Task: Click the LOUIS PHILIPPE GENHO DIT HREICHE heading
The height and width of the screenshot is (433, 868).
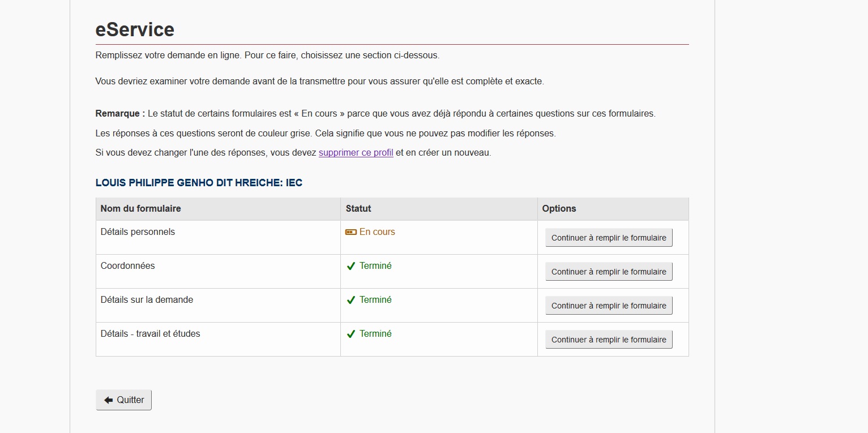Action: tap(199, 183)
